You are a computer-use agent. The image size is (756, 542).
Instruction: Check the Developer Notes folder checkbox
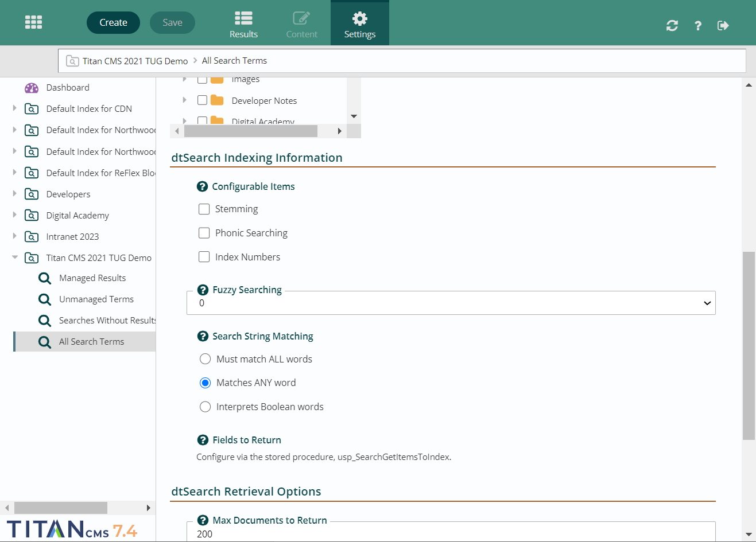[202, 100]
